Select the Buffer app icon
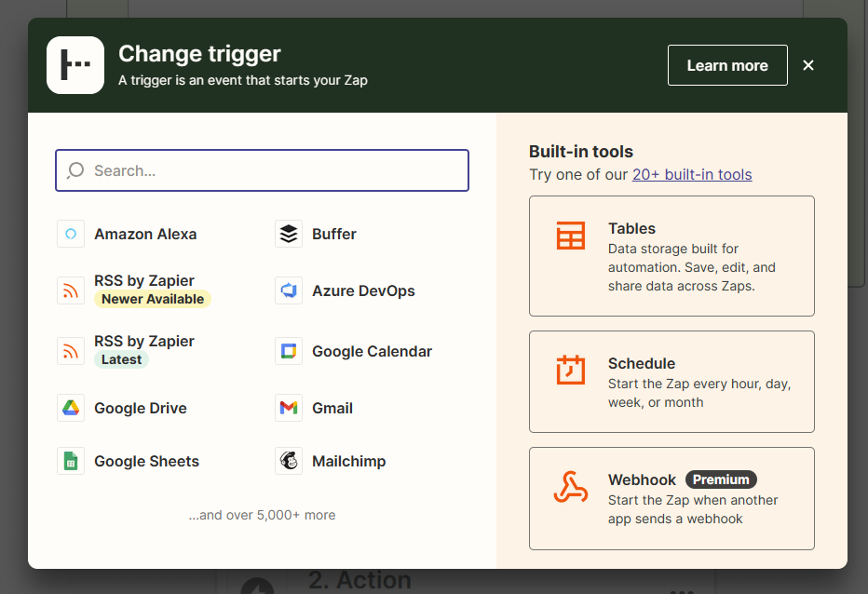Image resolution: width=868 pixels, height=594 pixels. [x=289, y=234]
